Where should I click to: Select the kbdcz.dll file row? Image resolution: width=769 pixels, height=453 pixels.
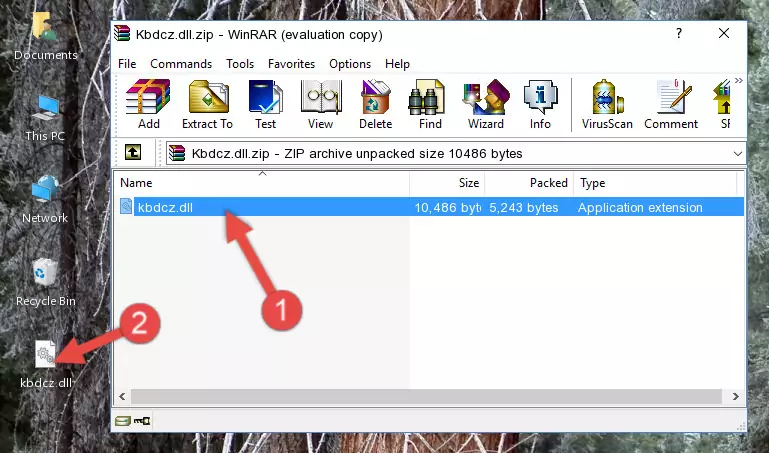tap(430, 207)
